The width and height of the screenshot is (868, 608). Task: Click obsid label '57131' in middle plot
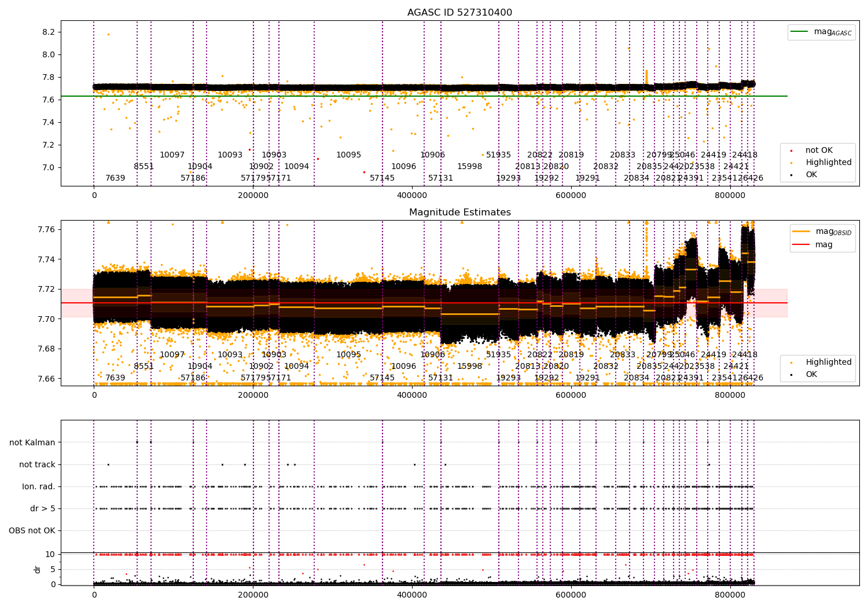click(x=440, y=378)
